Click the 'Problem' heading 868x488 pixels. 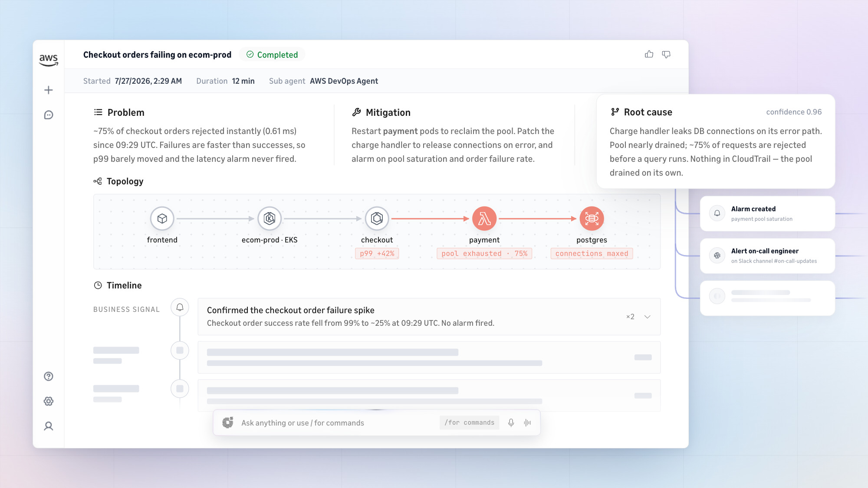(126, 112)
